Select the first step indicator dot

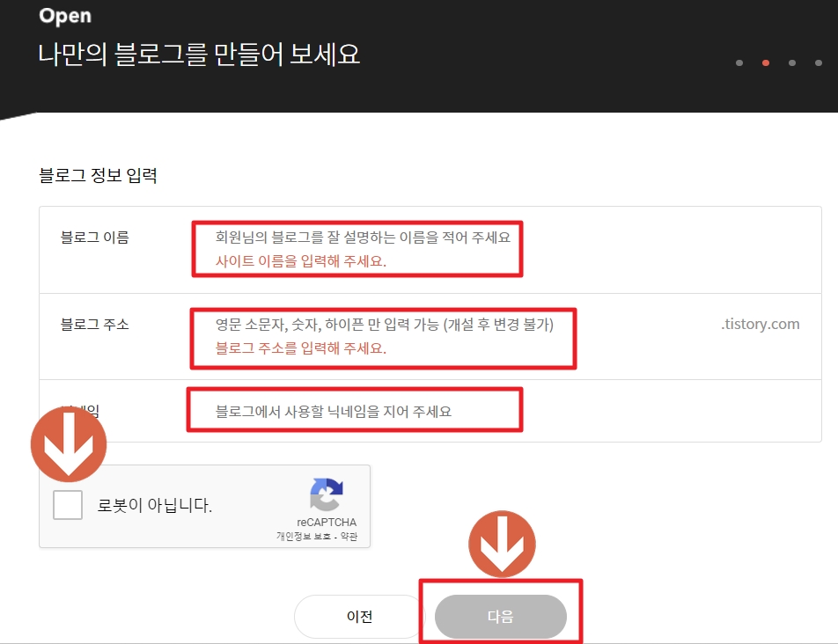point(739,62)
